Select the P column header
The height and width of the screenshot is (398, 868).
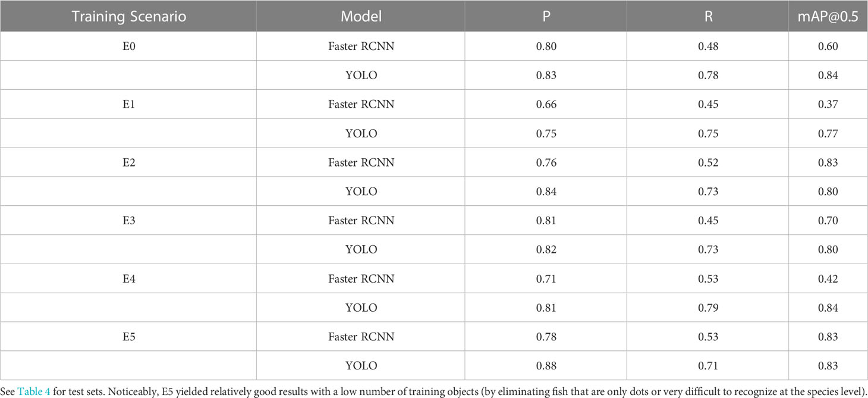pyautogui.click(x=546, y=16)
